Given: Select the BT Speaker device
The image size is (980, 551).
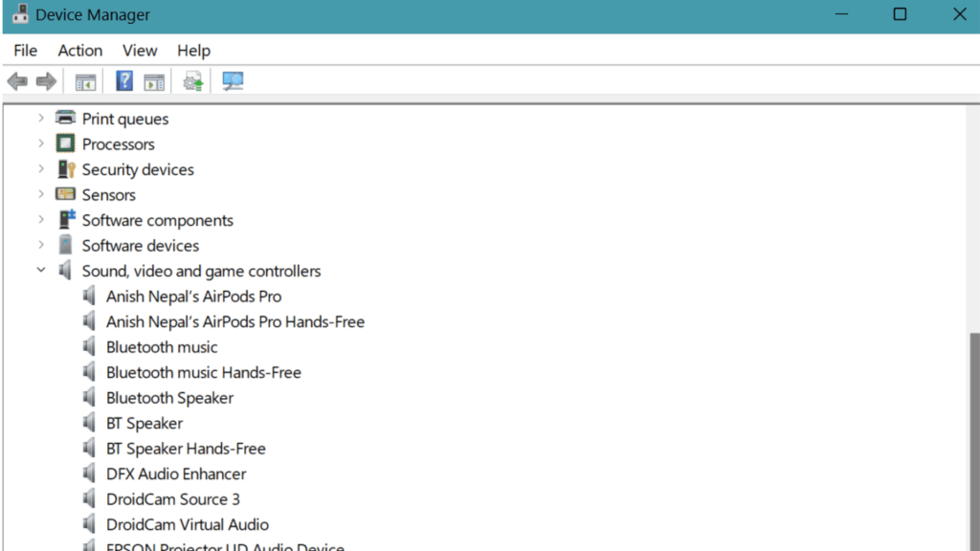Looking at the screenshot, I should click(145, 423).
